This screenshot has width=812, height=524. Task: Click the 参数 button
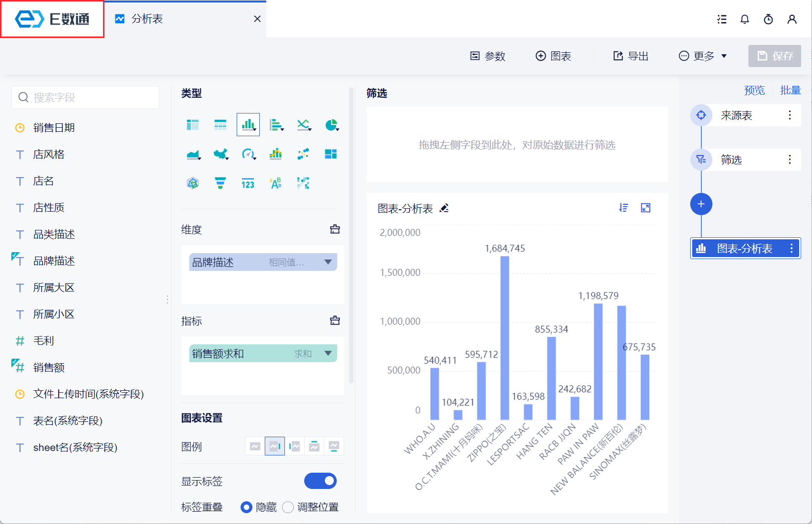click(488, 56)
